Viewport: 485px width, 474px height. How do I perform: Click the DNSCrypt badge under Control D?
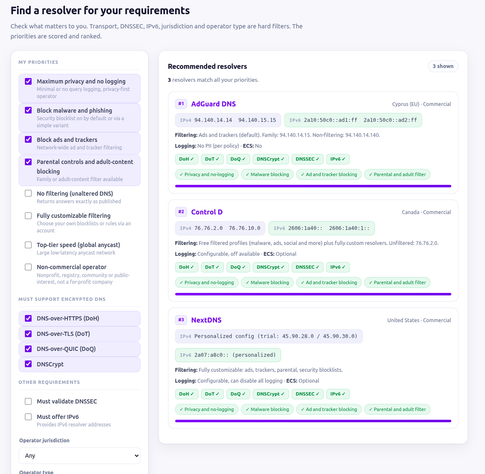coord(270,267)
